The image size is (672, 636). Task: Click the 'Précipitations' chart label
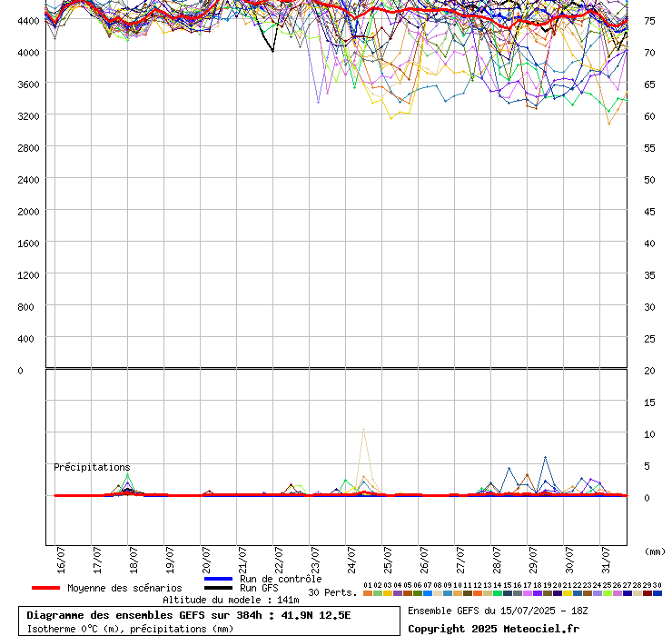tap(92, 467)
